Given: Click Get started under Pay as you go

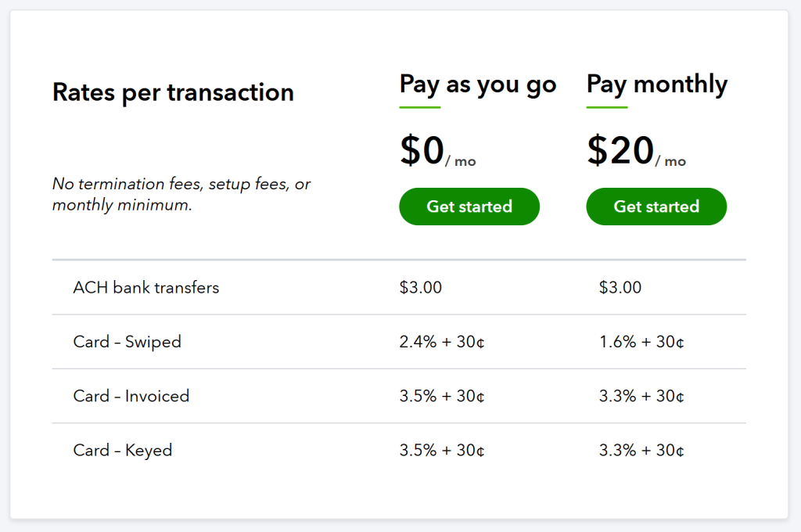Looking at the screenshot, I should 469,207.
